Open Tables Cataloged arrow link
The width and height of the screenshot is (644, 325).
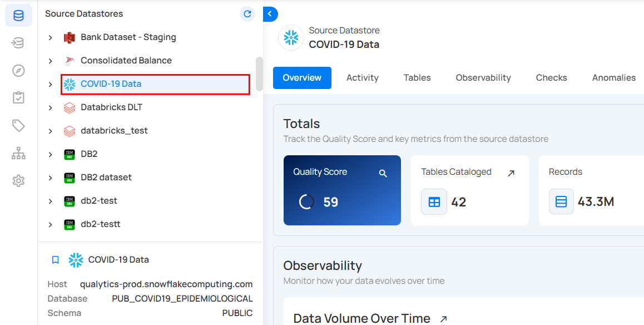[x=511, y=174]
